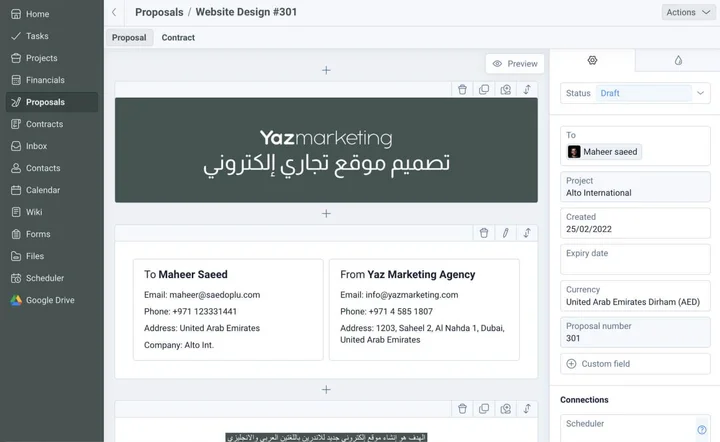720x442 pixels.
Task: Go back using the header back arrow
Action: [114, 12]
